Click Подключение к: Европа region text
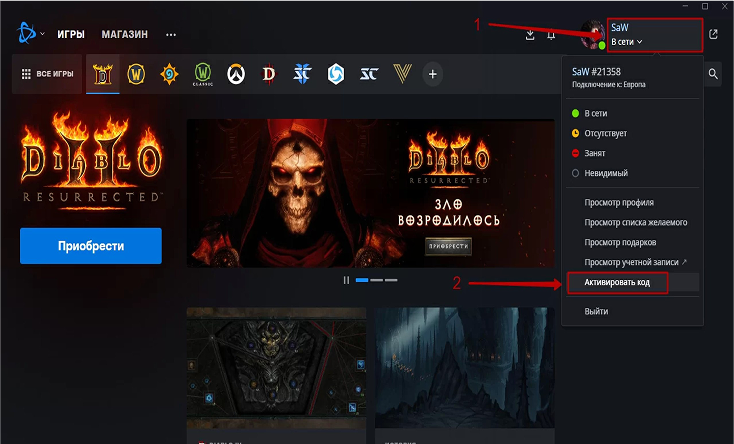 pyautogui.click(x=609, y=85)
